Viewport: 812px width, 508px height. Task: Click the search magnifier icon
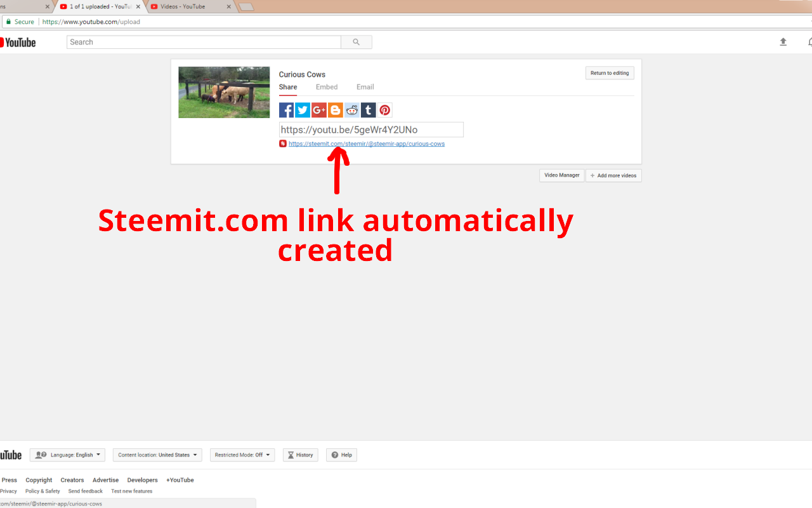point(356,41)
